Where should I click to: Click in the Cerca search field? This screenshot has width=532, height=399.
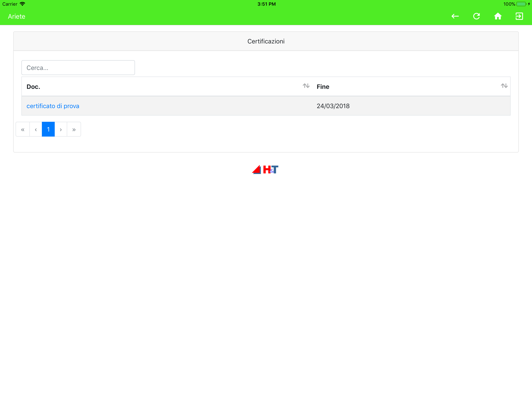pyautogui.click(x=78, y=68)
